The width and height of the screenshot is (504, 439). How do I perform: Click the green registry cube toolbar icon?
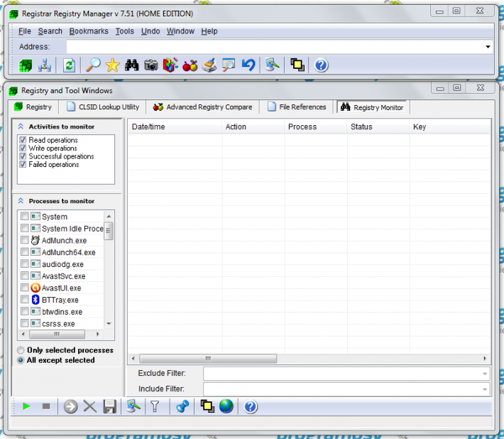click(x=26, y=65)
